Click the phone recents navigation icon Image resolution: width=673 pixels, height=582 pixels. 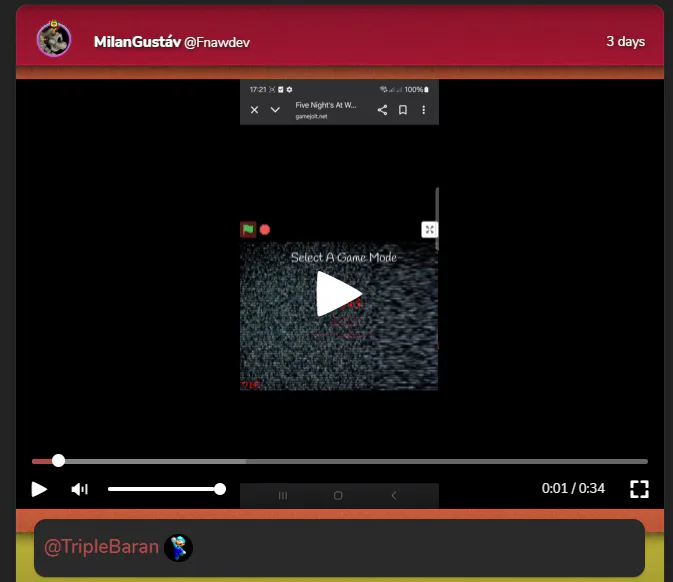point(283,496)
